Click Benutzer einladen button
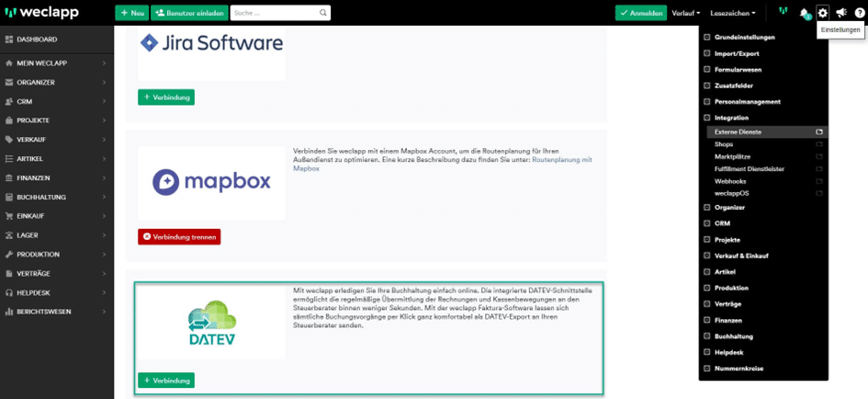868x399 pixels. click(x=189, y=13)
